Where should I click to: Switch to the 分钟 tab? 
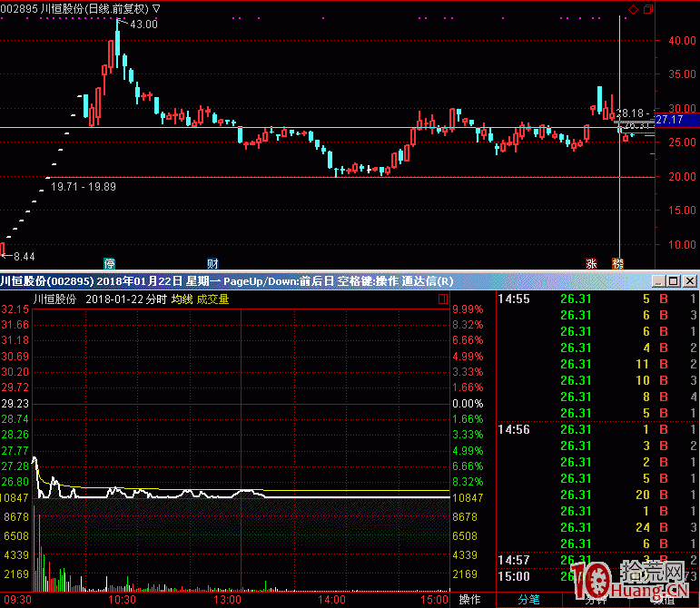tap(596, 600)
